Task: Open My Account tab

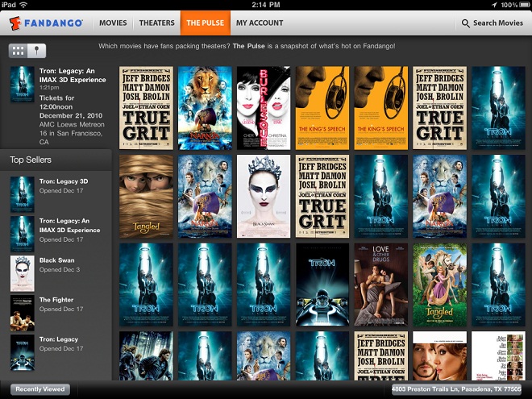Action: [x=260, y=23]
